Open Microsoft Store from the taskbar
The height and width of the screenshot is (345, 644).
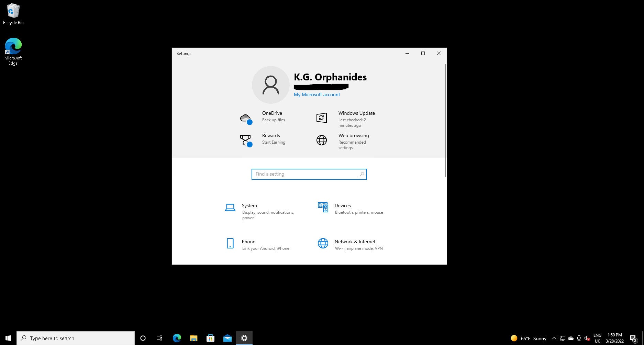(210, 338)
